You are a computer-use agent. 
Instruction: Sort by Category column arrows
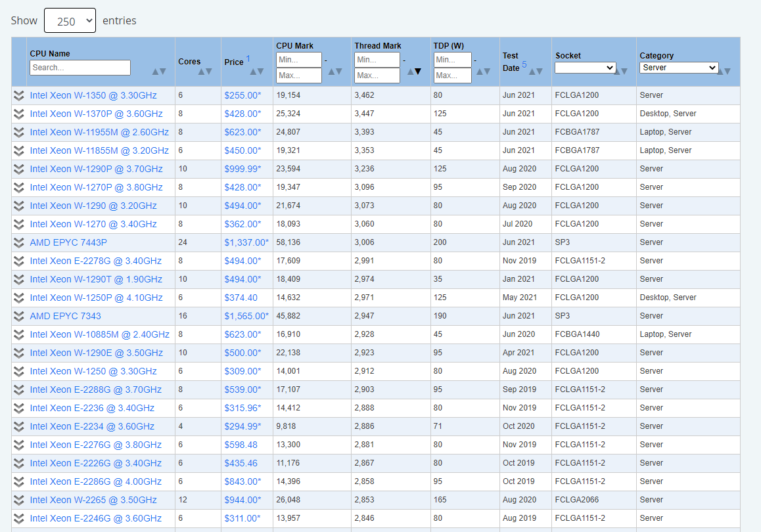723,72
